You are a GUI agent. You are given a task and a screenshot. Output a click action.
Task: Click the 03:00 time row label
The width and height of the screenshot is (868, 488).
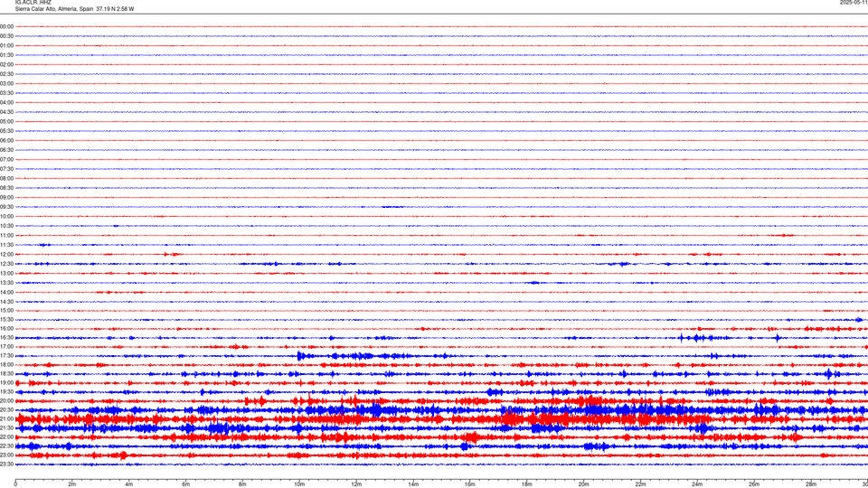click(6, 83)
